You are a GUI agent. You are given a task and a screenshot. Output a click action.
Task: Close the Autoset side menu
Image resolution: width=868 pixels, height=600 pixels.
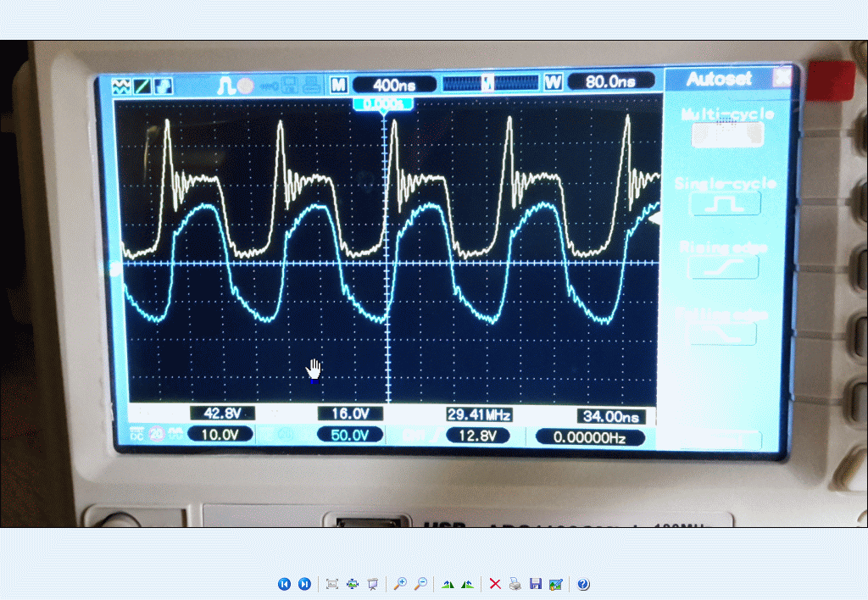pos(782,78)
